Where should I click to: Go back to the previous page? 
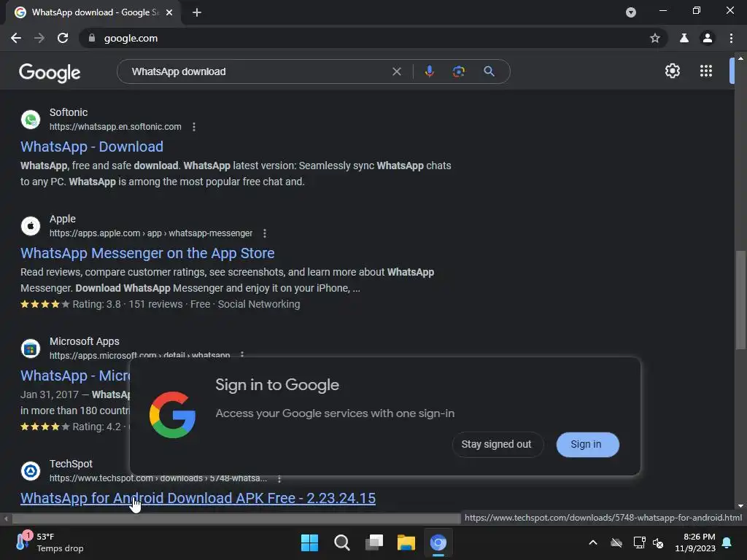click(x=16, y=38)
